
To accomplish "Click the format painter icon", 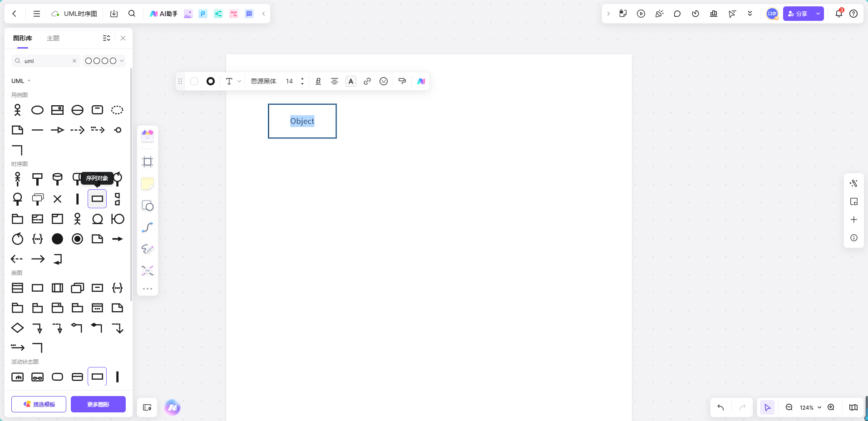I will click(402, 81).
